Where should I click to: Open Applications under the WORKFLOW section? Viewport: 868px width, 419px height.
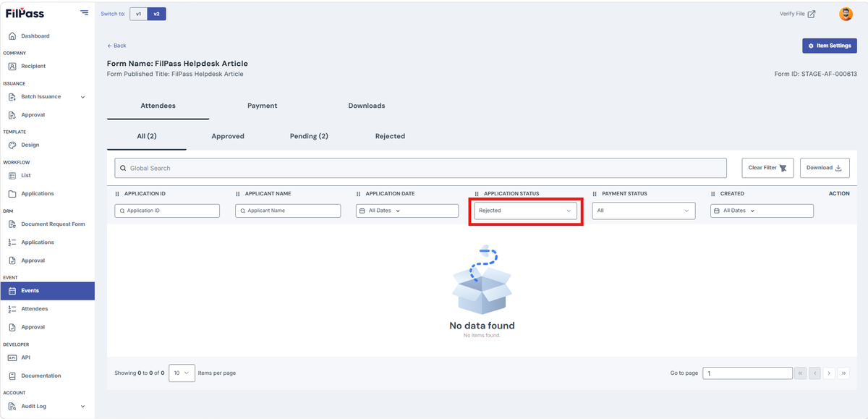[38, 194]
